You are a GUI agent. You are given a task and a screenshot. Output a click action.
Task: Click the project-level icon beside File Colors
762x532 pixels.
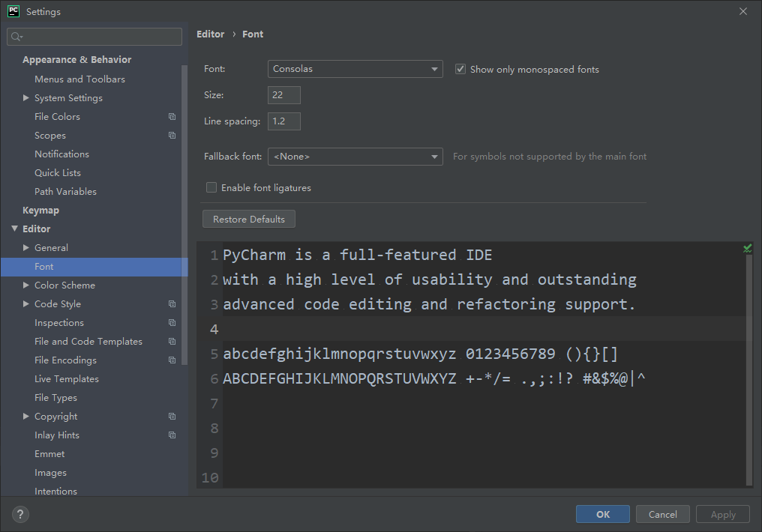click(172, 116)
